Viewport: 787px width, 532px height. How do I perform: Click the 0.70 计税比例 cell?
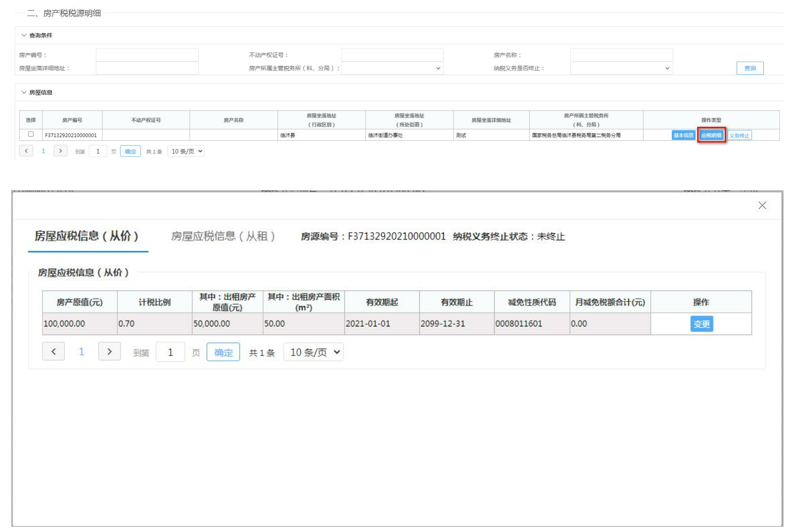155,324
